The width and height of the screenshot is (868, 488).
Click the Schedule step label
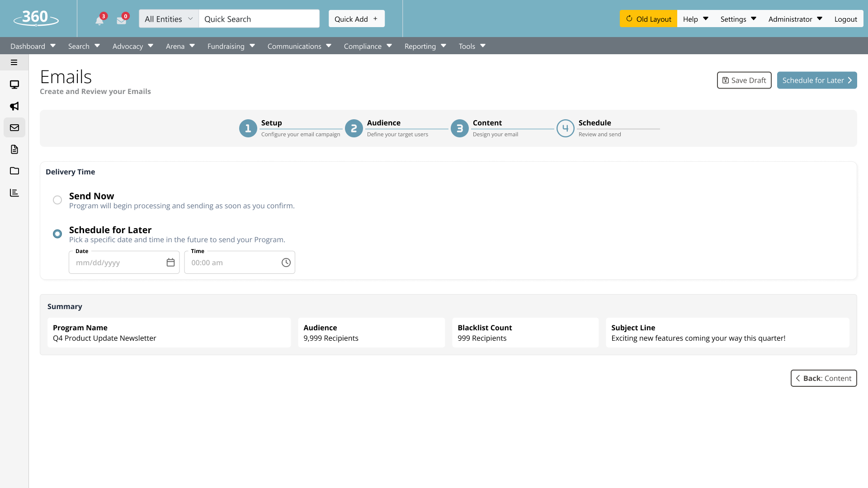[x=595, y=123]
